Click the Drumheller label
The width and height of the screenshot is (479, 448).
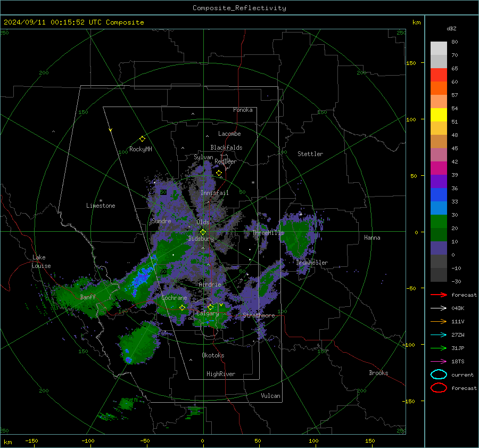click(312, 263)
